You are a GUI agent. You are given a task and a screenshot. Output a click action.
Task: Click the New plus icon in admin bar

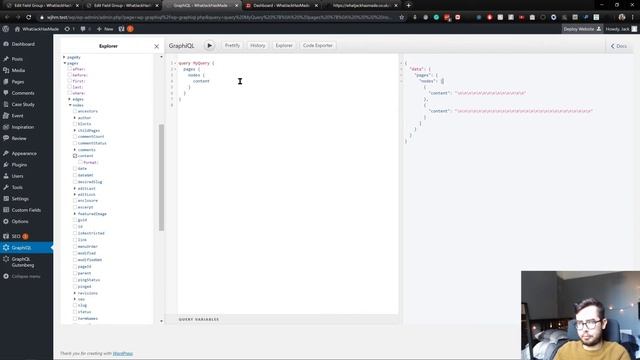[x=99, y=29]
